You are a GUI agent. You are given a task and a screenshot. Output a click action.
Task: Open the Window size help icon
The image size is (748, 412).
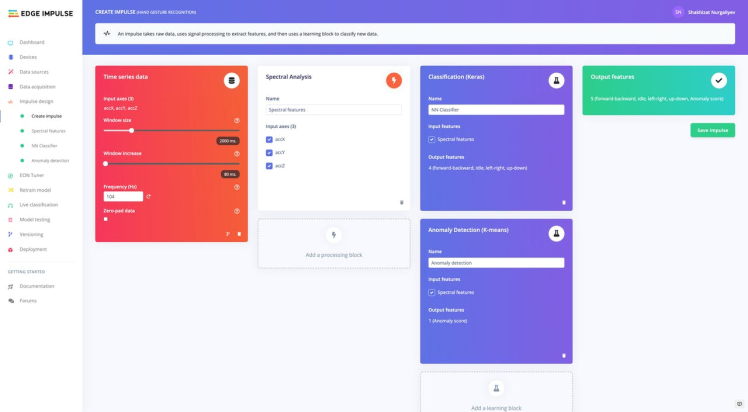[237, 121]
